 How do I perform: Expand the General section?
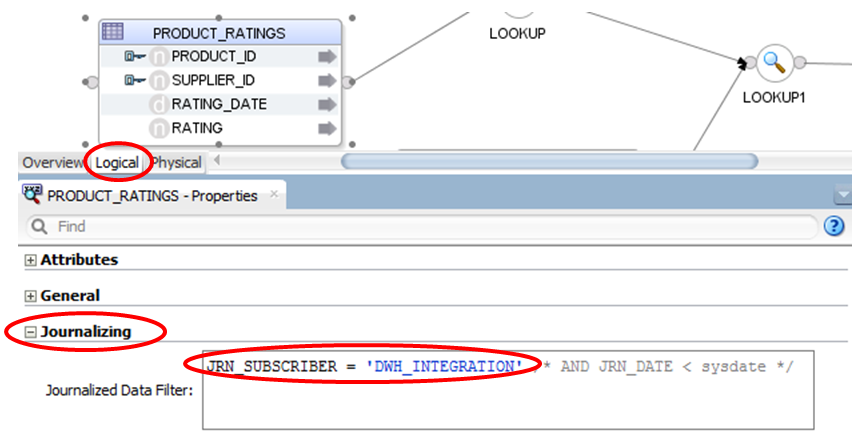31,296
